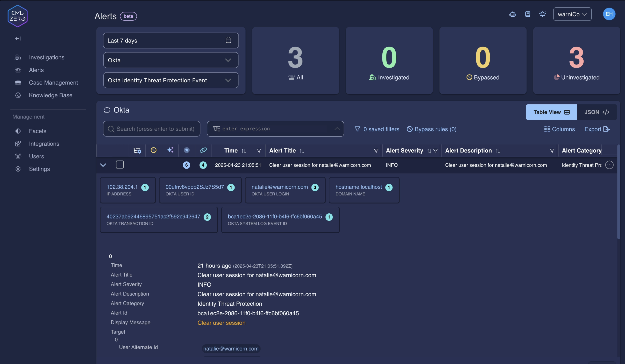The height and width of the screenshot is (364, 625).
Task: Open the row options ellipsis menu
Action: coord(609,165)
